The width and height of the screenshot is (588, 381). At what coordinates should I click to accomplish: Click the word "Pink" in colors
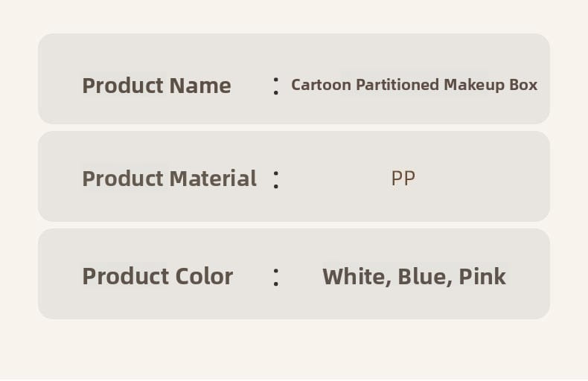coord(482,277)
